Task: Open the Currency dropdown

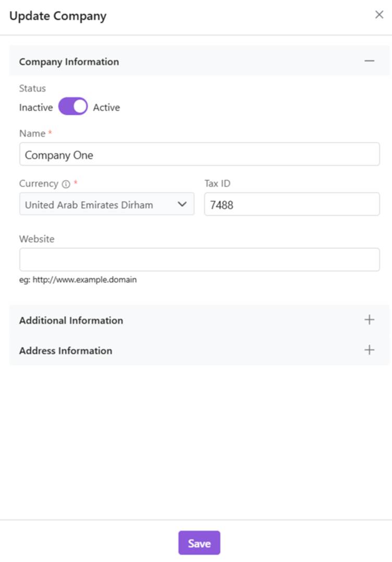Action: pyautogui.click(x=106, y=205)
